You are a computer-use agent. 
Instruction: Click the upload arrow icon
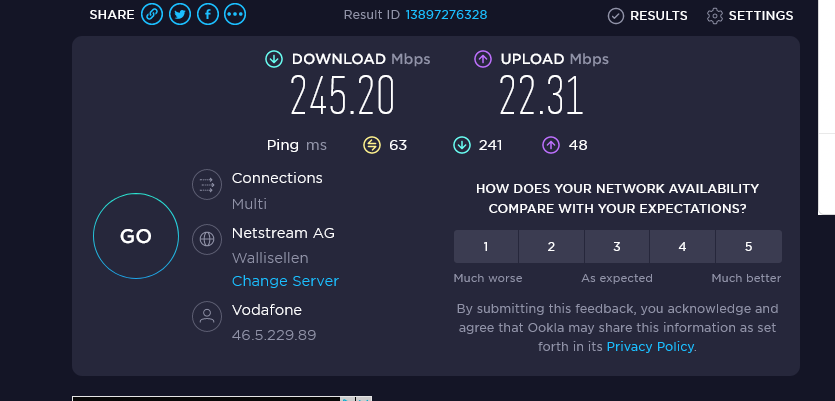[x=482, y=59]
